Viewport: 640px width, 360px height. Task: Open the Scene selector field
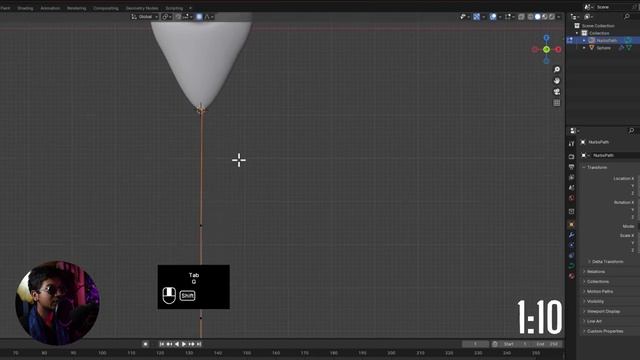tap(612, 7)
